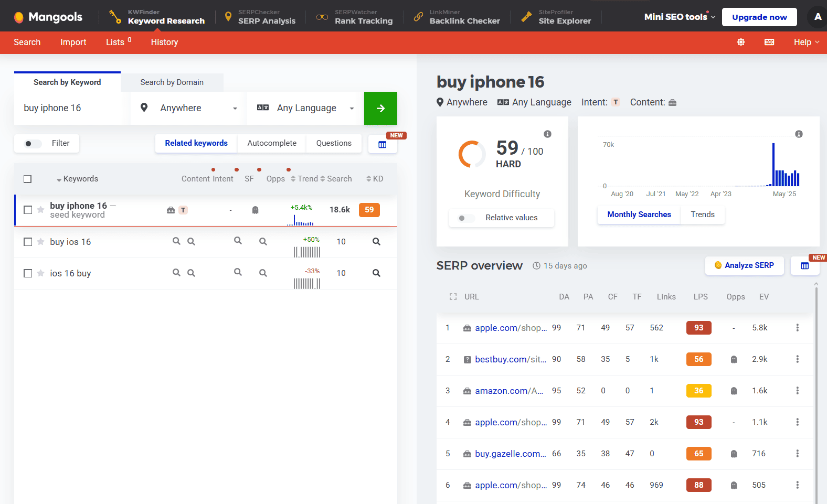The height and width of the screenshot is (504, 827).
Task: Click the keyboard shortcuts icon
Action: tap(769, 42)
